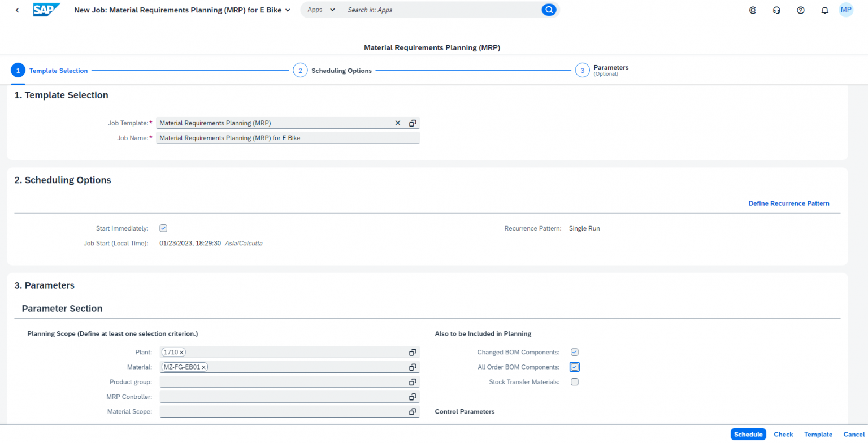Open the MP user profile avatar

click(x=845, y=10)
